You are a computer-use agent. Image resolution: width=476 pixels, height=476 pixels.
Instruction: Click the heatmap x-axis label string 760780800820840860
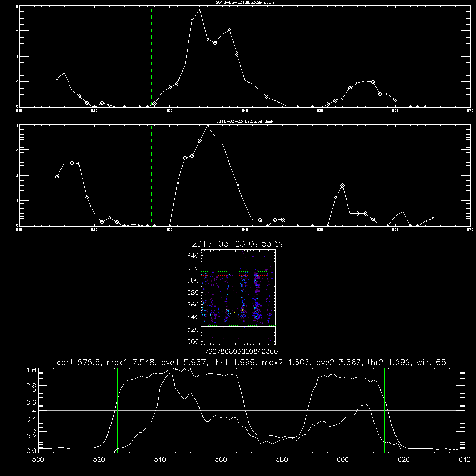241,352
